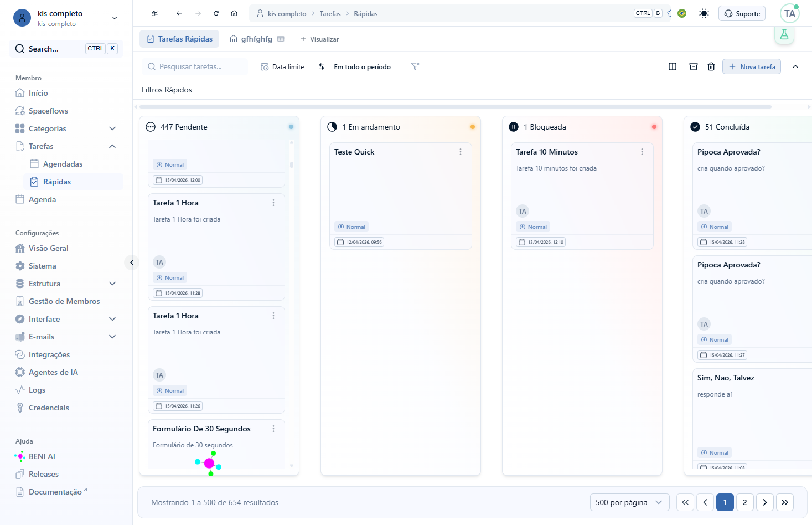812x525 pixels.
Task: Open the kis completo workspace switcher
Action: (66, 18)
